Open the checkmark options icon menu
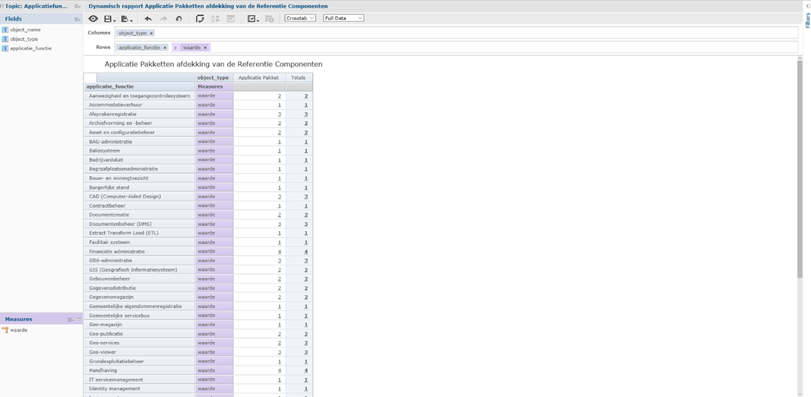811x397 pixels. pos(253,19)
